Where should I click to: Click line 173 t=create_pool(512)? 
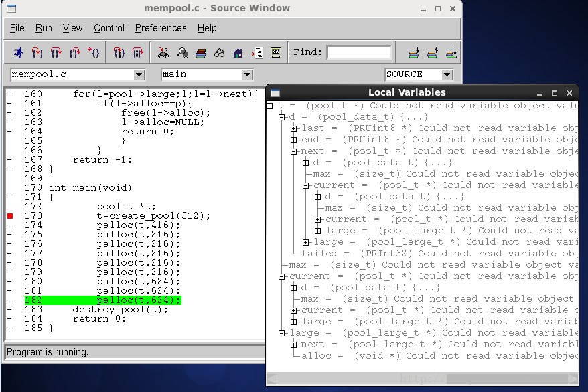coord(153,215)
